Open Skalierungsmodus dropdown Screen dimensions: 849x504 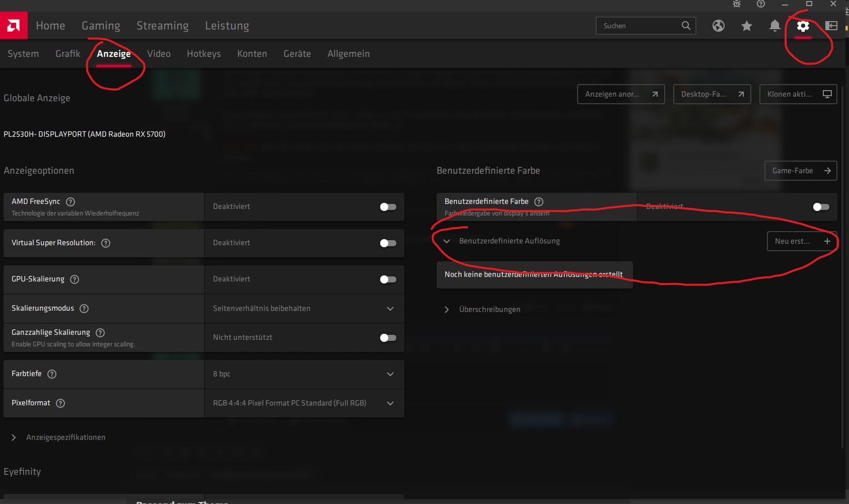pos(304,309)
